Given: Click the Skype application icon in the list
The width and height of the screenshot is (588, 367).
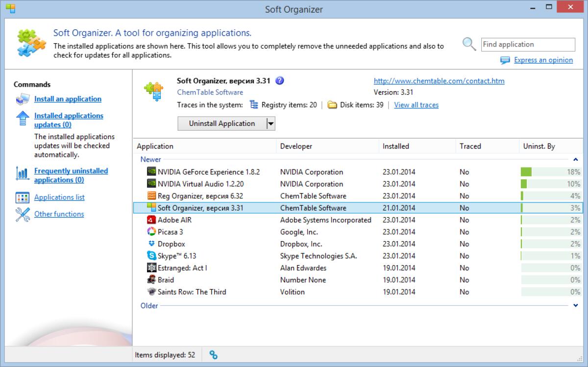Looking at the screenshot, I should point(152,256).
